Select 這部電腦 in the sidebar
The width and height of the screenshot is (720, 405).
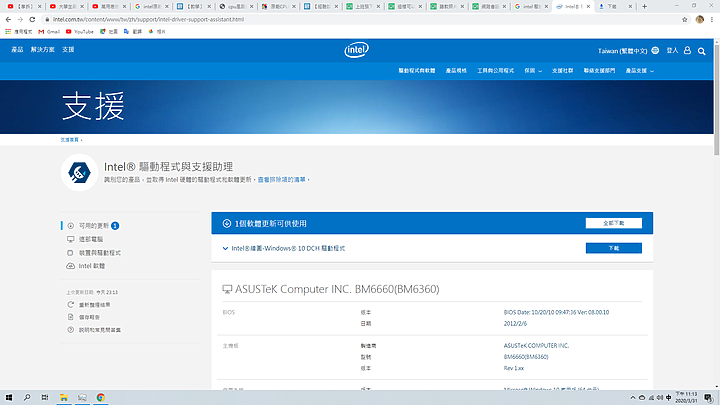point(91,239)
